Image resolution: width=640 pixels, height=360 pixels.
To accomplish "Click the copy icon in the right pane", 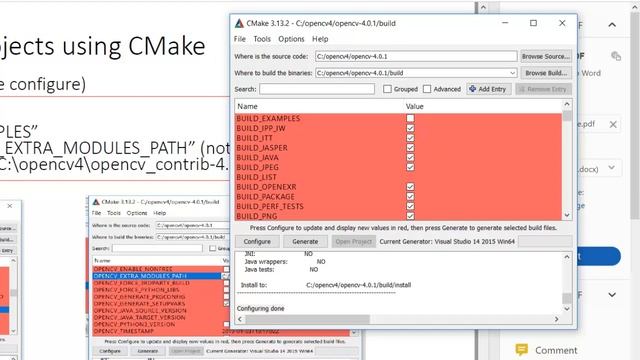I will coord(616,56).
